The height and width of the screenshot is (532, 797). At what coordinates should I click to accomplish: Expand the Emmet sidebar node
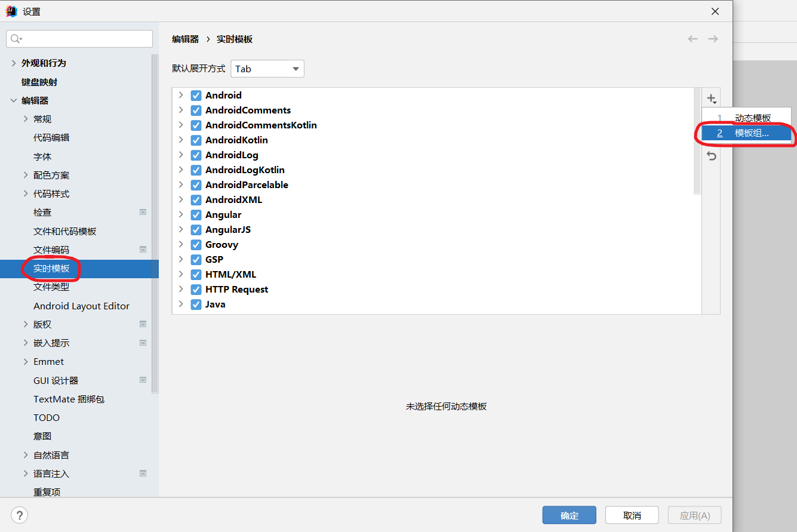coord(26,361)
